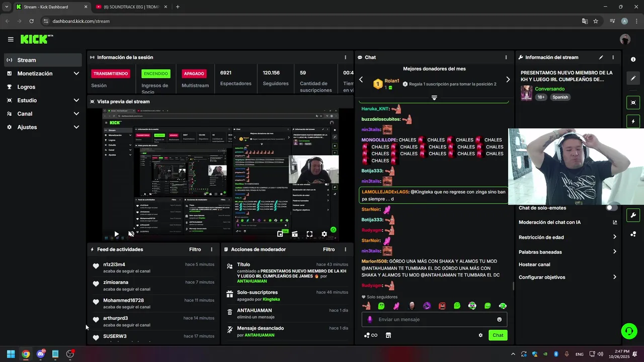Open the Chat panel three-dot menu

pyautogui.click(x=506, y=57)
